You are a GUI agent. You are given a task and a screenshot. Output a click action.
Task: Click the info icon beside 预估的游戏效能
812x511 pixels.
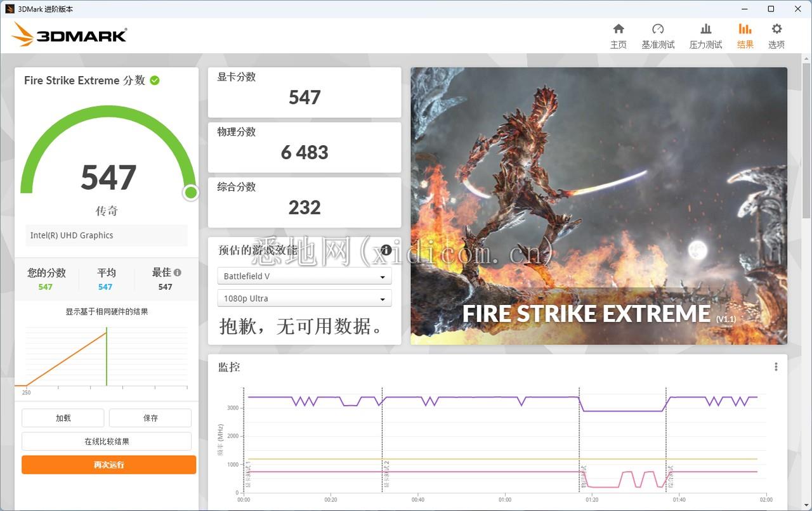[x=385, y=250]
